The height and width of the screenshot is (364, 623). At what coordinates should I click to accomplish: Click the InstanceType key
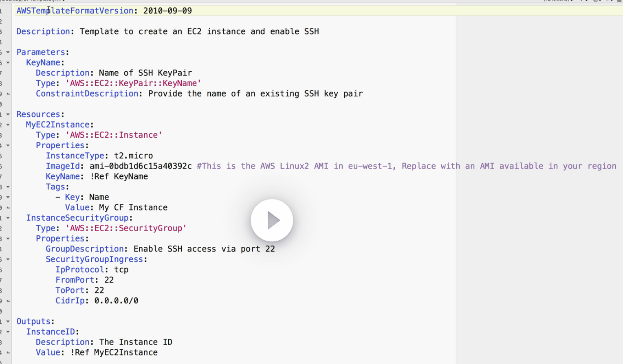click(75, 156)
